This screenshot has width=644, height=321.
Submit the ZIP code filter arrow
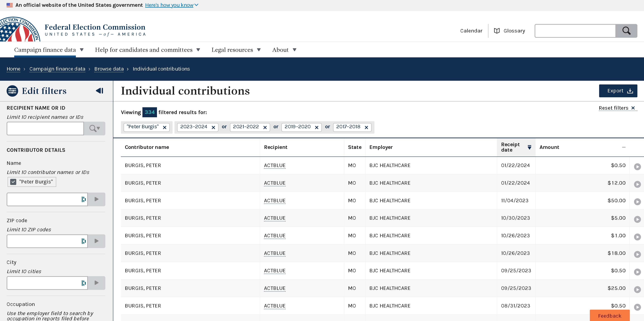point(96,241)
